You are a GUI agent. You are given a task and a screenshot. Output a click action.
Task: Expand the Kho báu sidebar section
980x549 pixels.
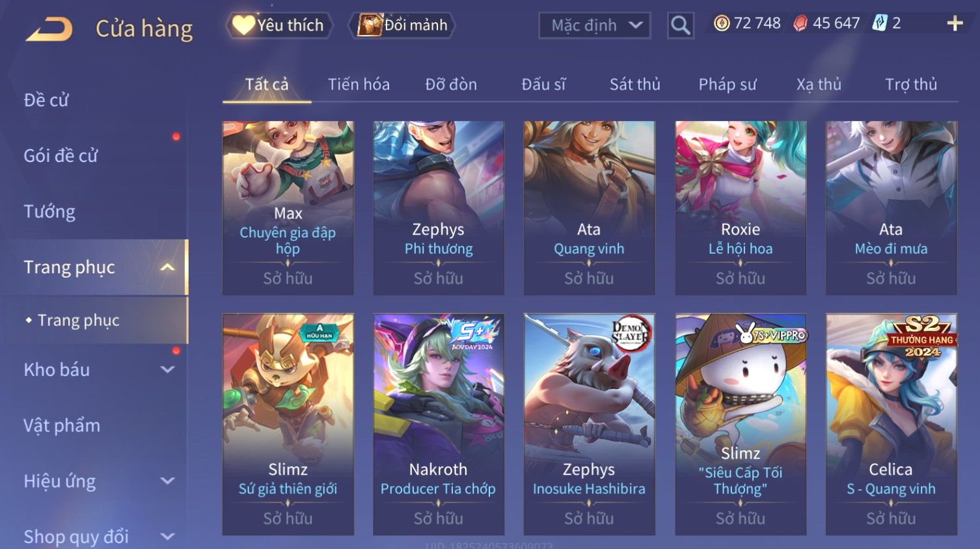167,369
